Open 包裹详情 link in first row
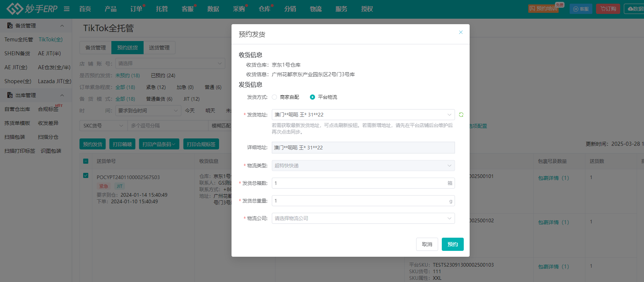 (x=554, y=178)
